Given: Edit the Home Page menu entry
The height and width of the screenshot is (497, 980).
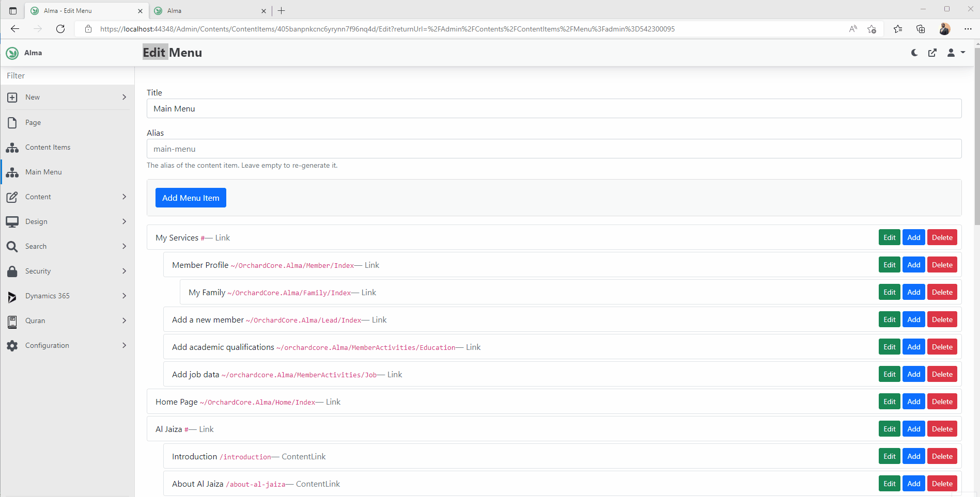Looking at the screenshot, I should (x=889, y=401).
